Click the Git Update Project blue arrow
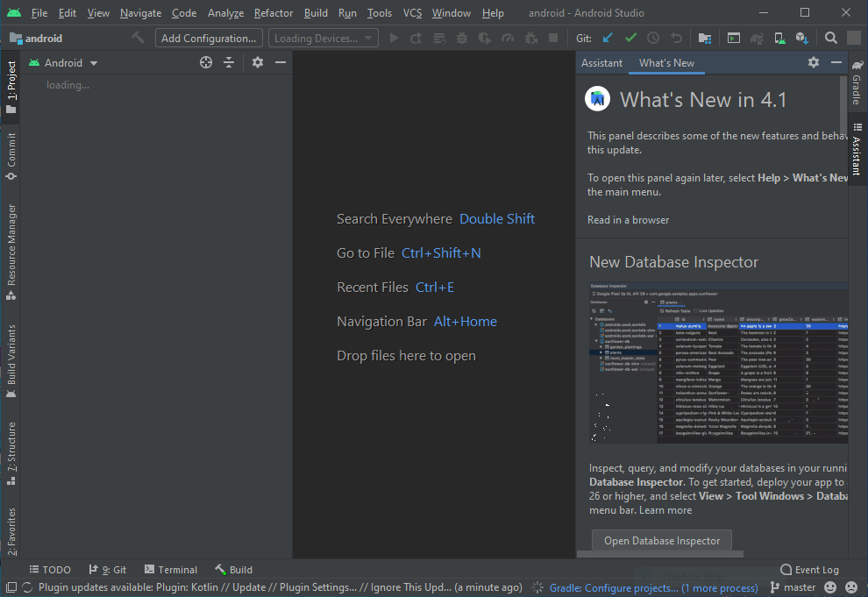Image resolution: width=868 pixels, height=597 pixels. pyautogui.click(x=608, y=39)
